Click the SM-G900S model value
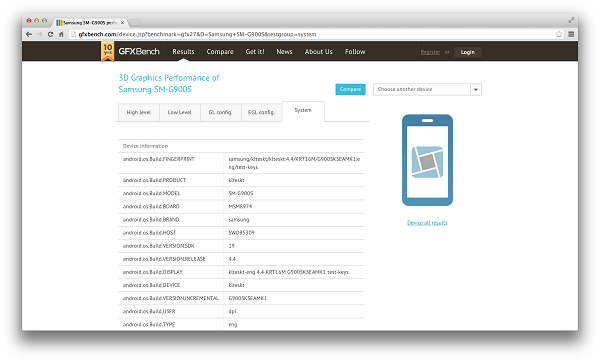The height and width of the screenshot is (361, 600). coord(241,193)
